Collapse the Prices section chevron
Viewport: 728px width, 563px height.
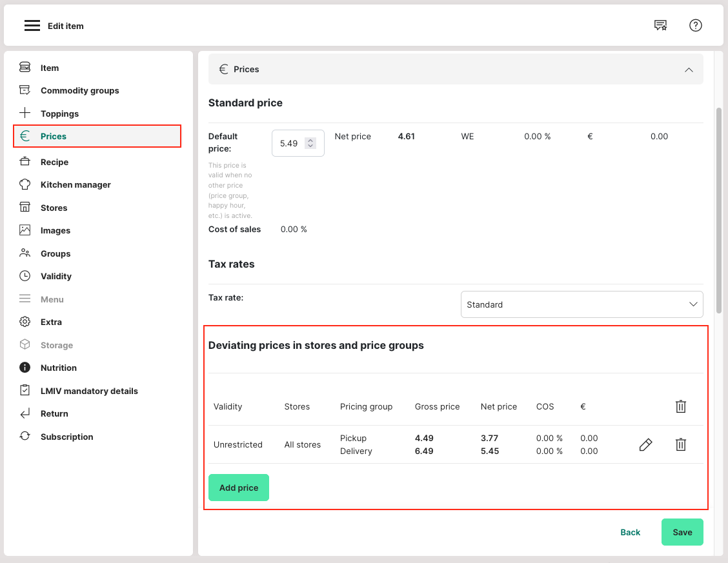click(x=689, y=70)
